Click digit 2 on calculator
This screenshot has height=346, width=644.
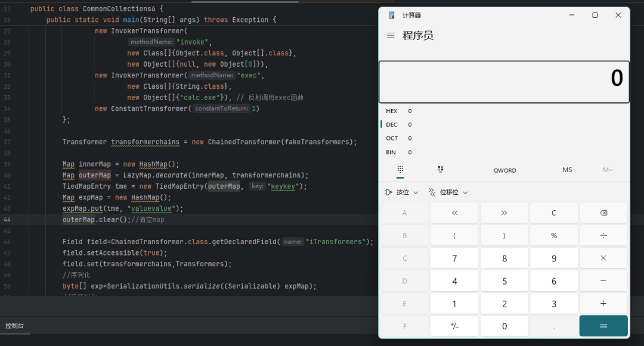(x=504, y=303)
